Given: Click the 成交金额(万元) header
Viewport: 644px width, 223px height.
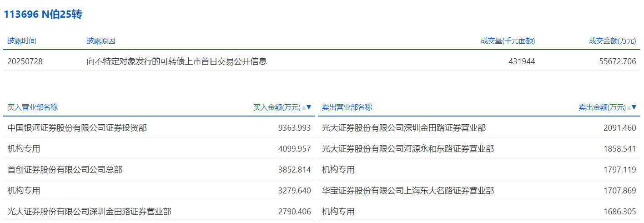Looking at the screenshot, I should pos(612,41).
